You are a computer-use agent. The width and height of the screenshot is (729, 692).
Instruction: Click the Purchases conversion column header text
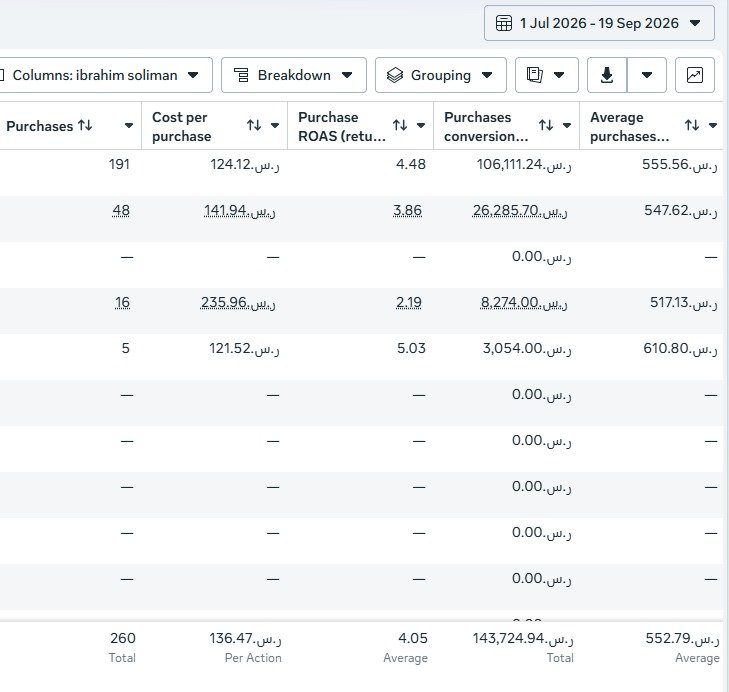(x=486, y=126)
